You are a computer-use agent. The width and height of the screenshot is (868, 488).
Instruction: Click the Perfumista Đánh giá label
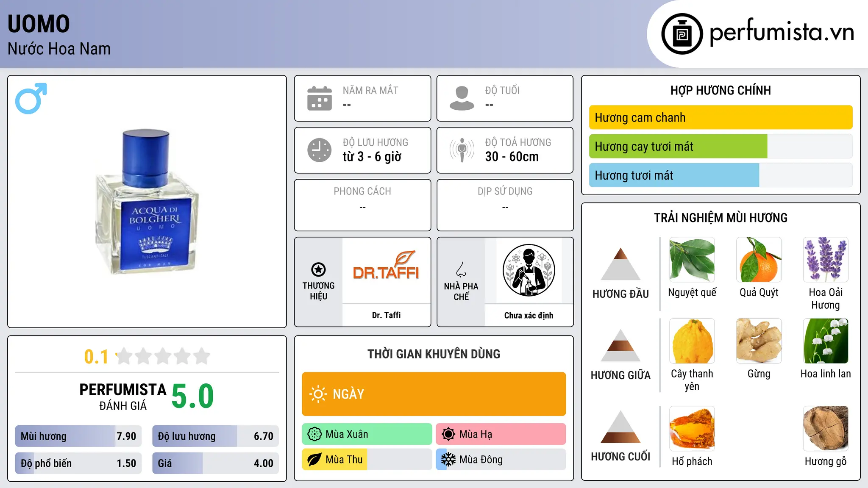123,396
